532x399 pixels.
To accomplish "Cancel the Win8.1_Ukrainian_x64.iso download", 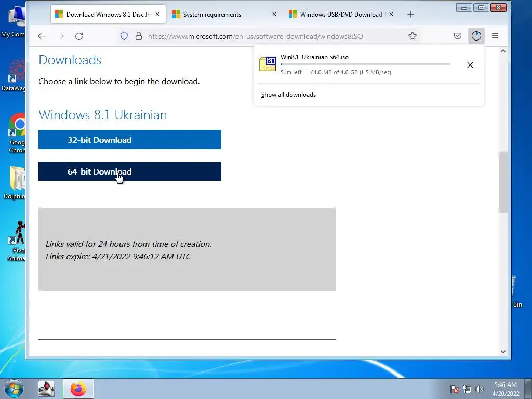I will 470,65.
